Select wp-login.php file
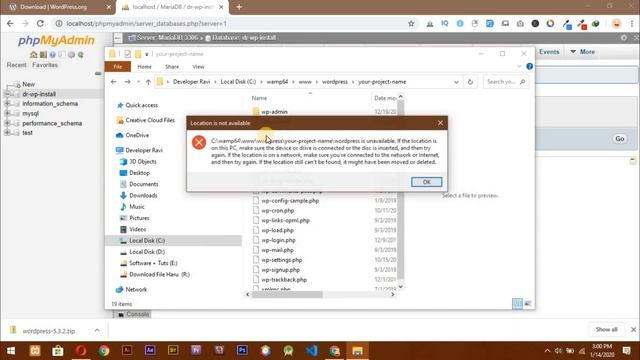The image size is (640, 360). click(x=278, y=240)
